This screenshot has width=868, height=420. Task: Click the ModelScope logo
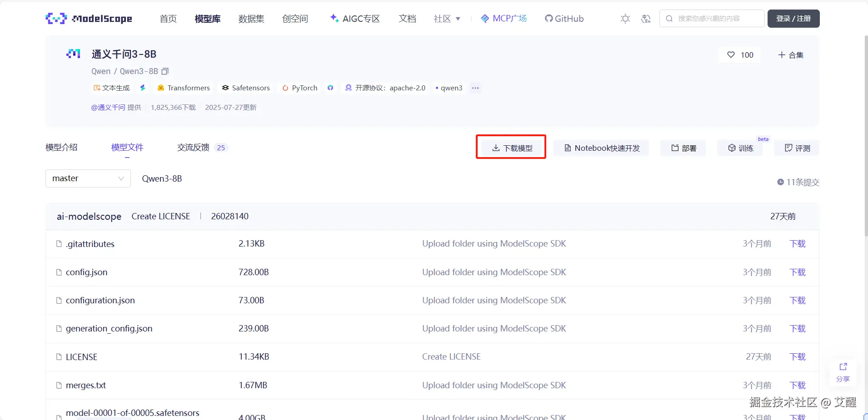[x=89, y=19]
